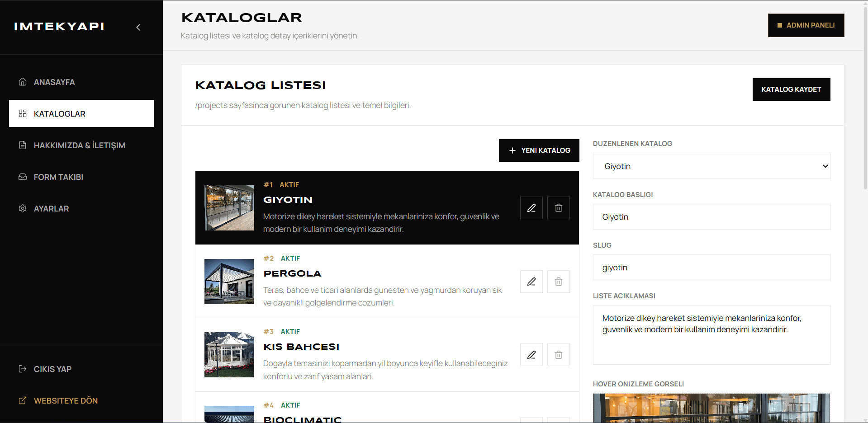Click the Ayarlar gear icon in sidebar
Viewport: 868px width, 423px height.
pyautogui.click(x=23, y=208)
